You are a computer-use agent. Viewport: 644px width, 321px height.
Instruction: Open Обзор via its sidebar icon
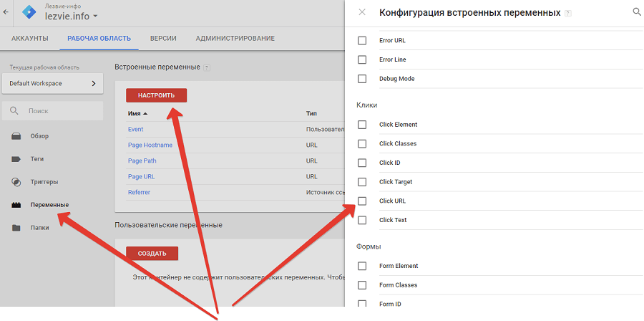(16, 136)
